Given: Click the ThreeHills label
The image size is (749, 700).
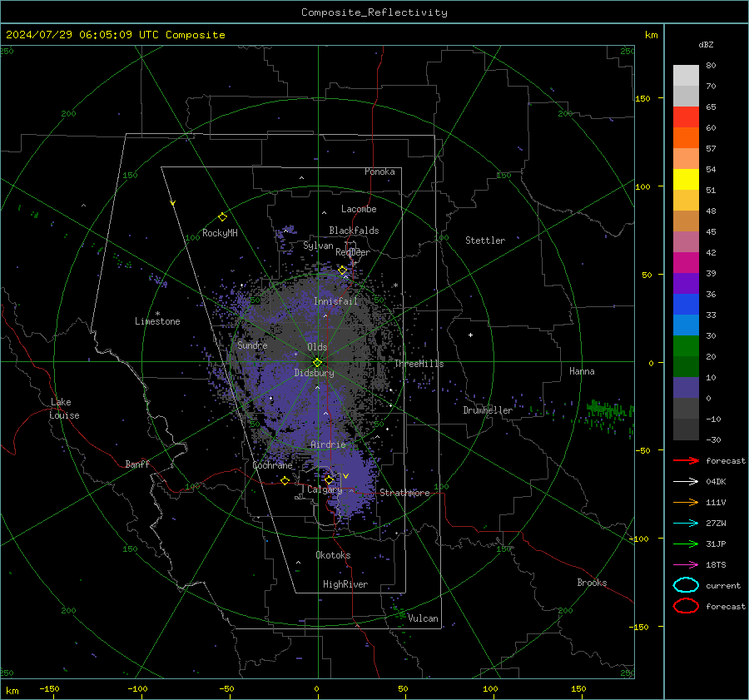Looking at the screenshot, I should click(x=419, y=364).
